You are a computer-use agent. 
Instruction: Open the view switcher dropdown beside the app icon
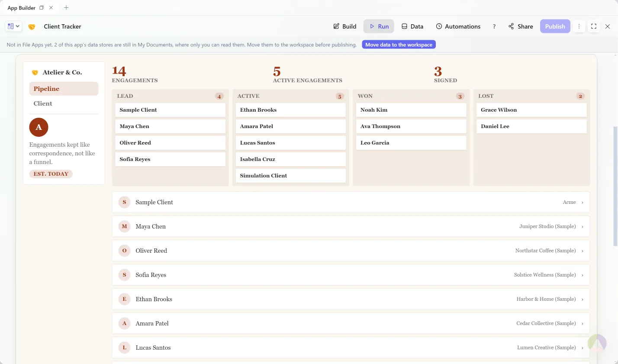pos(13,26)
